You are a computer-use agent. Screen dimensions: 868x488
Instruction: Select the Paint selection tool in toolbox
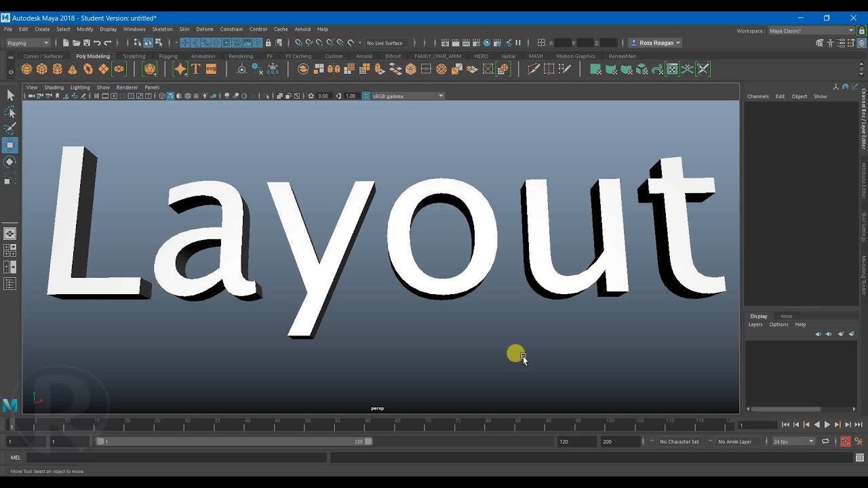pos(10,128)
